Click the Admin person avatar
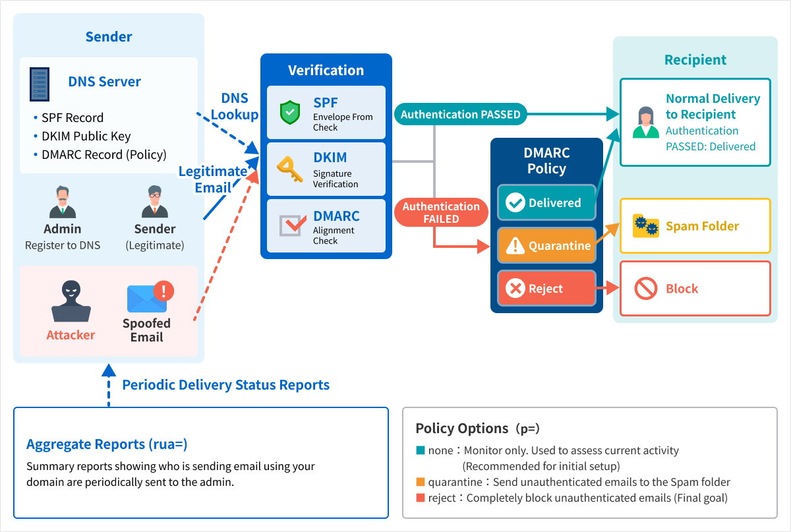The width and height of the screenshot is (791, 532). point(63,202)
